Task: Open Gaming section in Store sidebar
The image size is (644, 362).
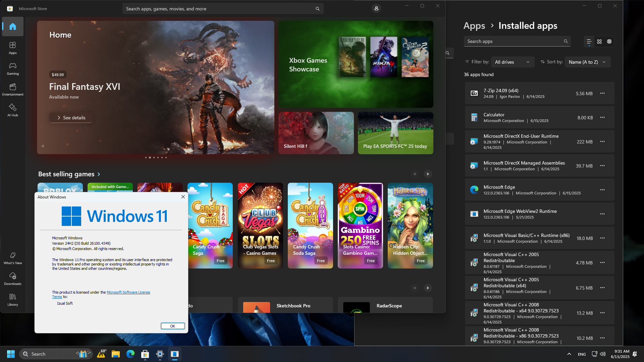Action: (13, 69)
